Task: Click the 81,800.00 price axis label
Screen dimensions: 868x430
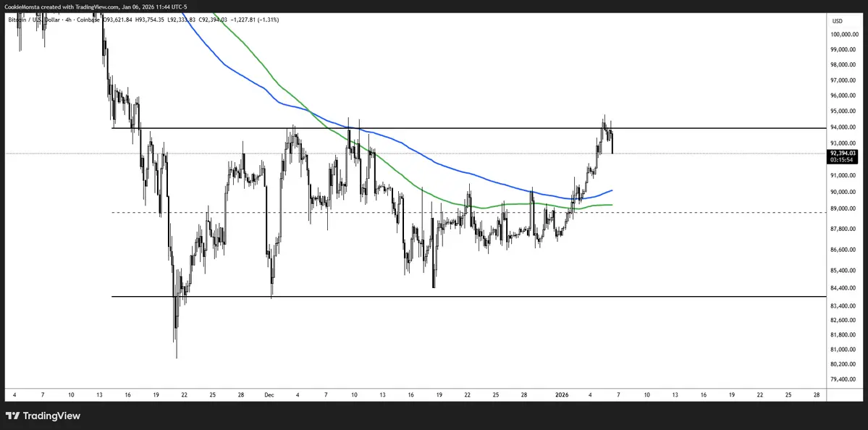Action: coord(844,335)
